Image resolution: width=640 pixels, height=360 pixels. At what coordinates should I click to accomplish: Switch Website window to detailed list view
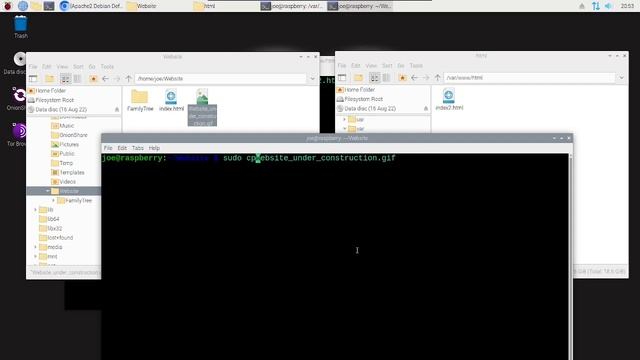(x=77, y=78)
